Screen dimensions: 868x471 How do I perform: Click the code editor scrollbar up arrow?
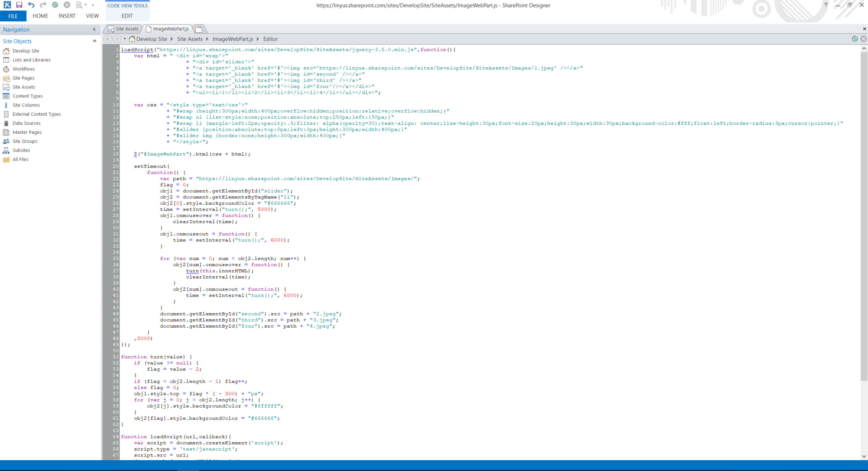tap(864, 48)
